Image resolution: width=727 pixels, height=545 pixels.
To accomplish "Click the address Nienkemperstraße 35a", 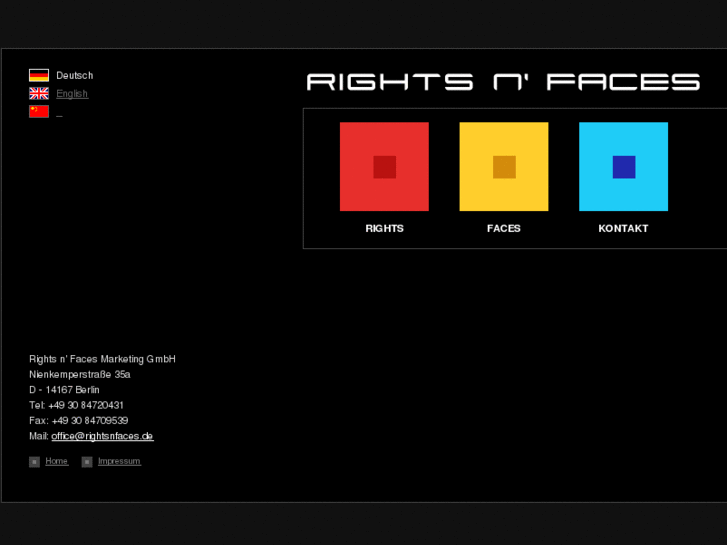I will 80,374.
